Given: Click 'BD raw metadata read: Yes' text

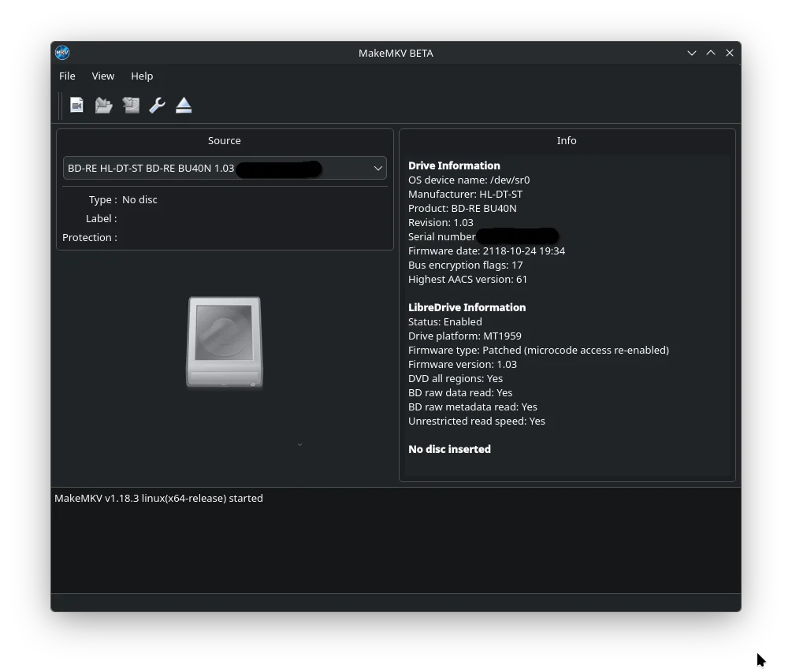Looking at the screenshot, I should 472,407.
